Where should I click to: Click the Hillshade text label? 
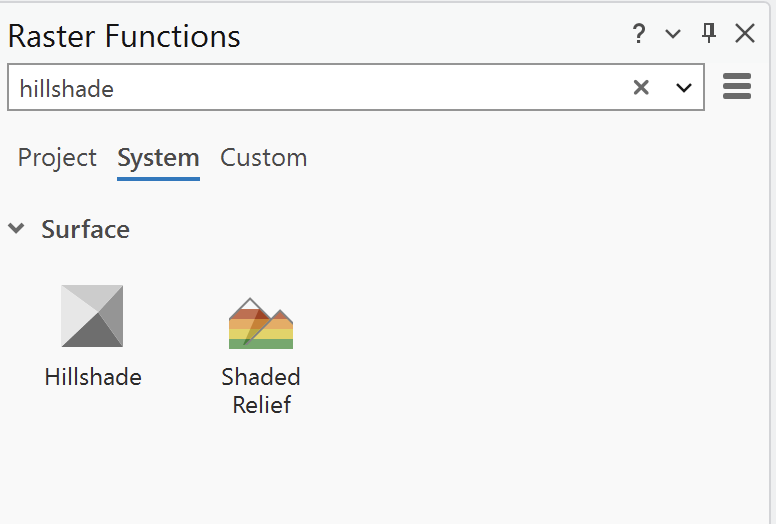(93, 377)
